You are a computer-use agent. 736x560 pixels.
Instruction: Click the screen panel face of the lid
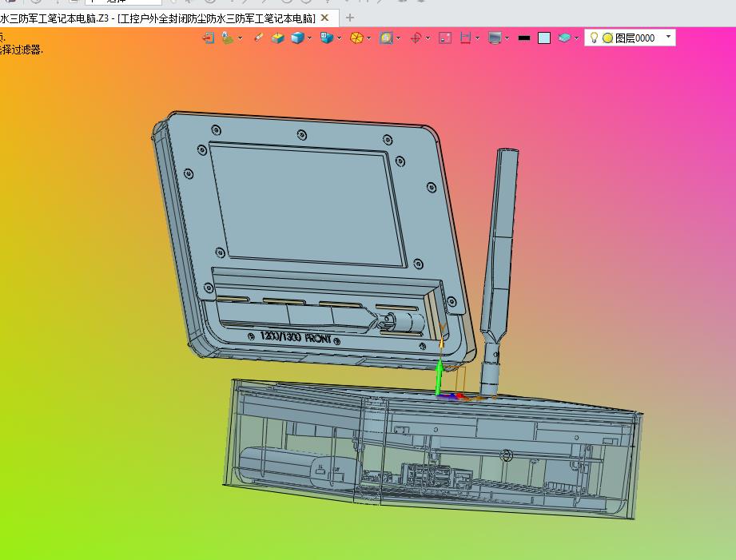click(308, 205)
